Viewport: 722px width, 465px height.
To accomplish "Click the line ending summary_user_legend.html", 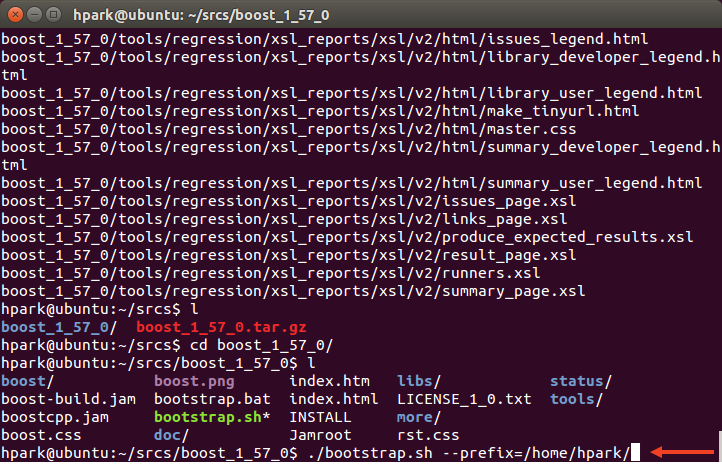I will pyautogui.click(x=351, y=183).
